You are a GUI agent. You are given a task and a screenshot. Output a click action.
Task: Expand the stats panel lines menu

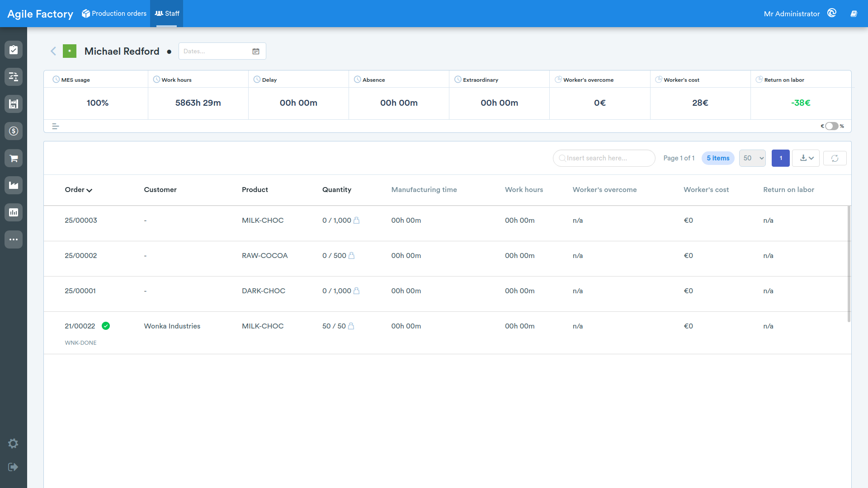coord(56,127)
